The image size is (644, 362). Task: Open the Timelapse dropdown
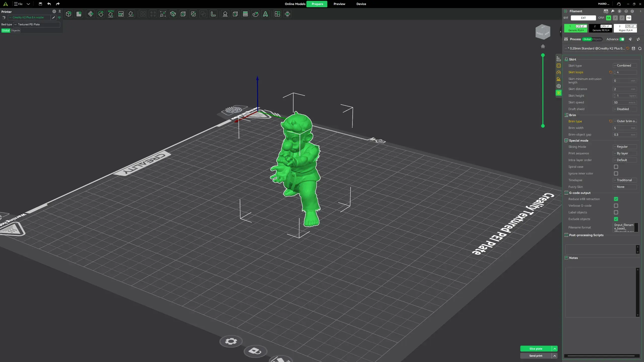(625, 180)
